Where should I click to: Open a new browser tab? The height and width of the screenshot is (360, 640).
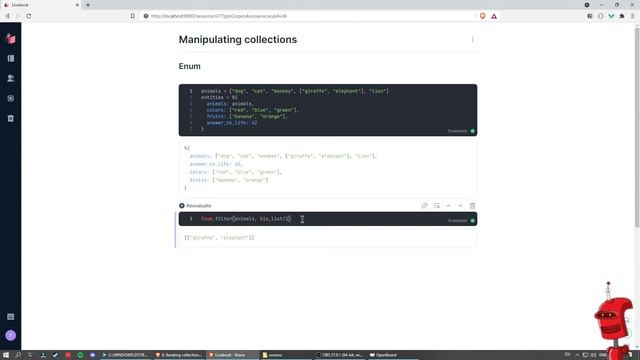tap(88, 5)
